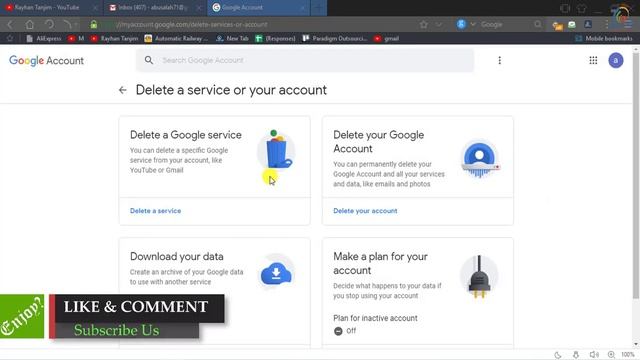This screenshot has width=640, height=360.
Task: Click the Delete your Google Account heading
Action: 378,142
